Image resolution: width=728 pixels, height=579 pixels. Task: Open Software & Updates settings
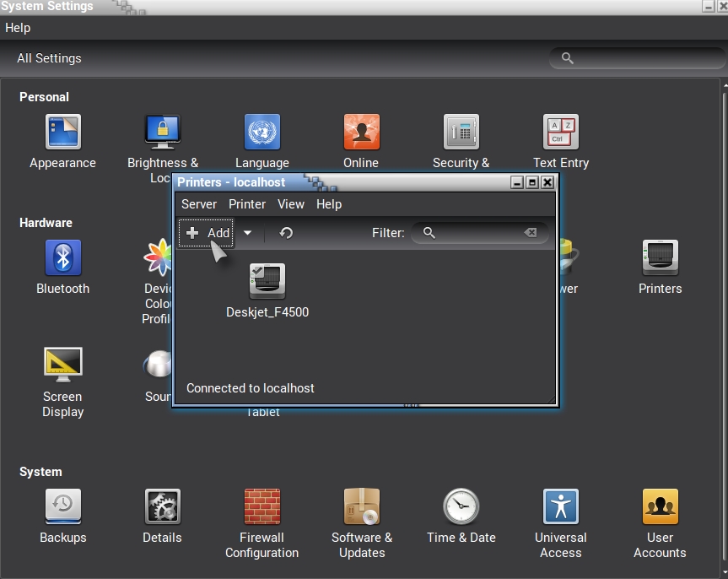coord(361,507)
